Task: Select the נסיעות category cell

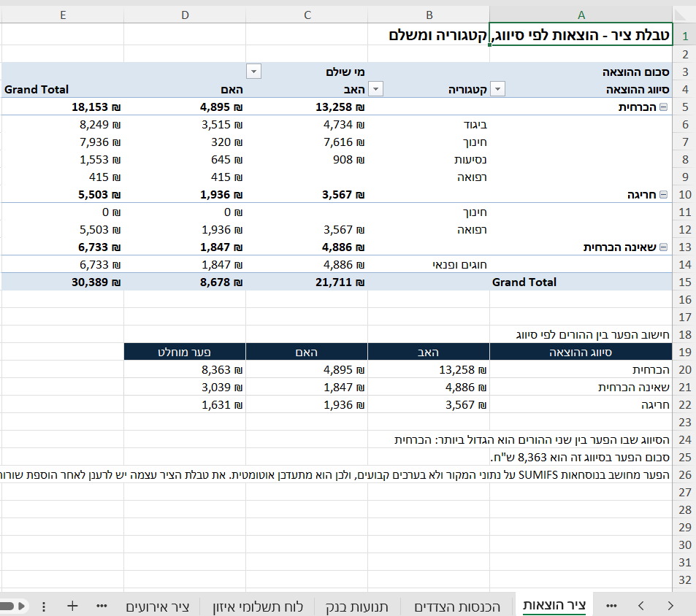Action: pyautogui.click(x=429, y=160)
